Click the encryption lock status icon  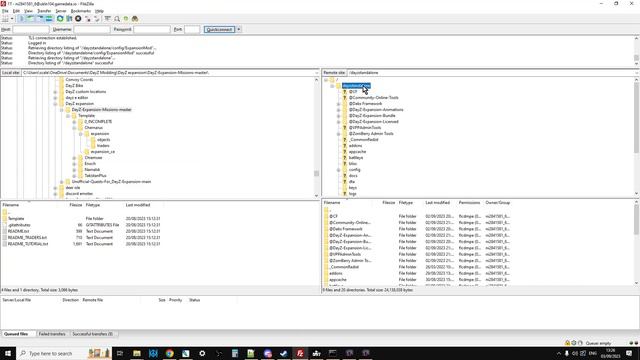[567, 343]
